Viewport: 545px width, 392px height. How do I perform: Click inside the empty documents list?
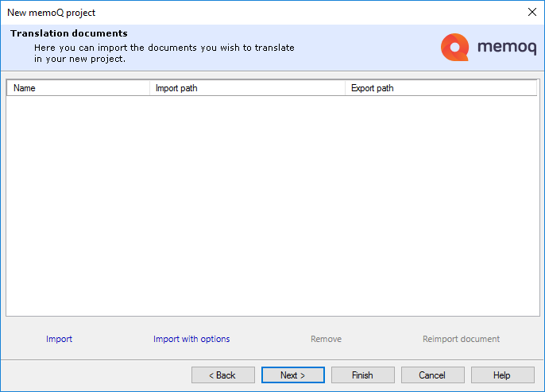(x=272, y=206)
